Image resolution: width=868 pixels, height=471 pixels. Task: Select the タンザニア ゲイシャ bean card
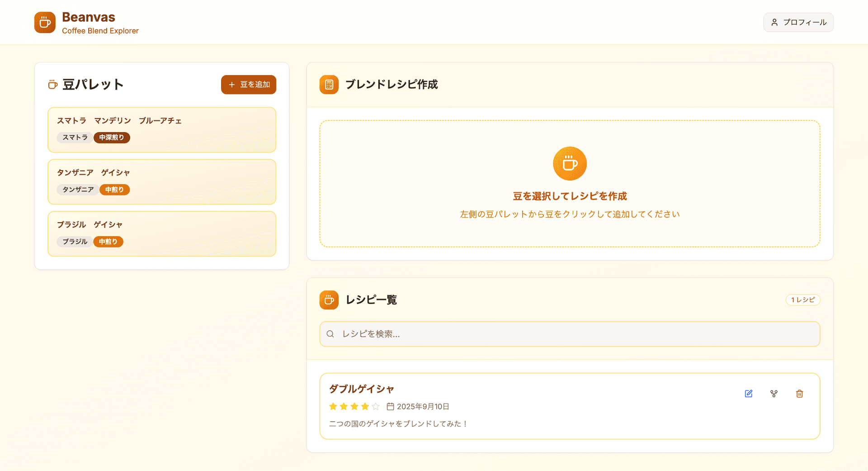coord(162,182)
